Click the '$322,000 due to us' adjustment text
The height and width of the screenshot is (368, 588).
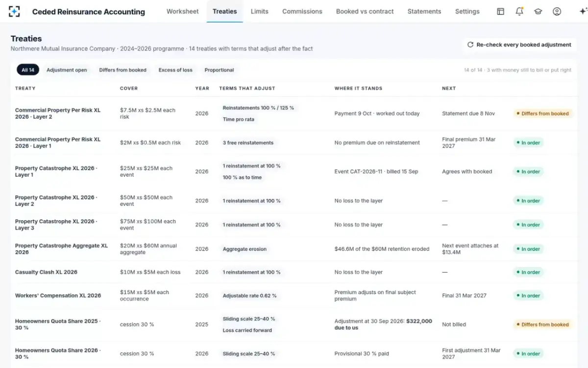click(x=383, y=324)
